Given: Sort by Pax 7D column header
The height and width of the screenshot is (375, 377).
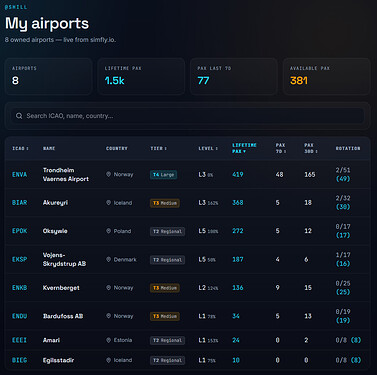Looking at the screenshot, I should pyautogui.click(x=281, y=148).
